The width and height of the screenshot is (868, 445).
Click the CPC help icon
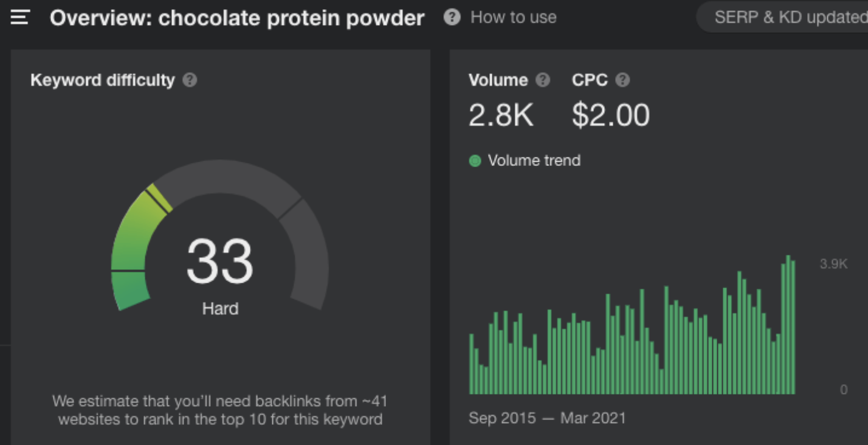pos(622,80)
